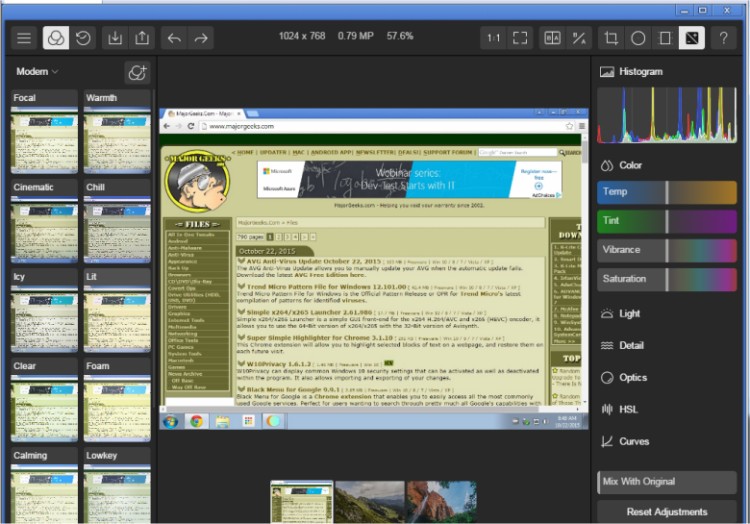This screenshot has width=750, height=524.
Task: Adjust the Mix With Original slider
Action: click(667, 482)
